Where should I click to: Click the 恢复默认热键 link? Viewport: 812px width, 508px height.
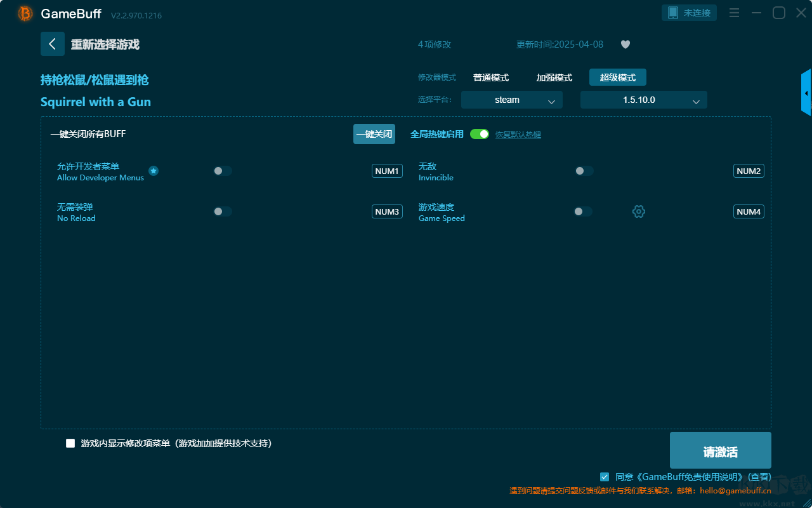518,135
